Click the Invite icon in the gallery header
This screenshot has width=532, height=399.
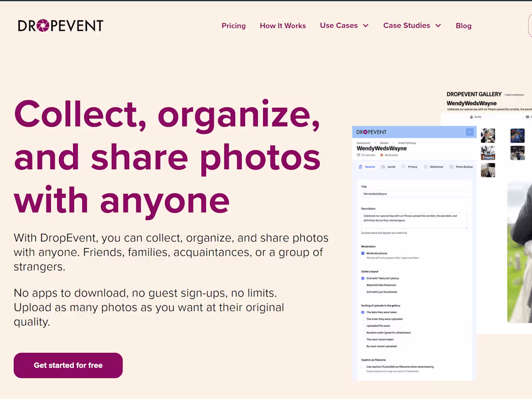pos(471,117)
